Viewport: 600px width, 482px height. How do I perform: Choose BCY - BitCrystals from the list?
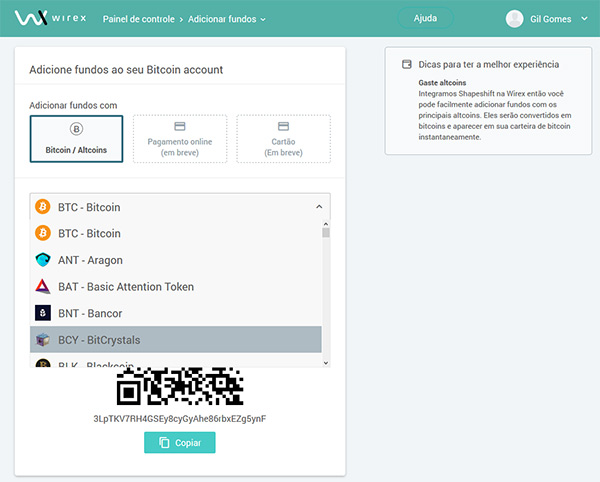point(176,340)
